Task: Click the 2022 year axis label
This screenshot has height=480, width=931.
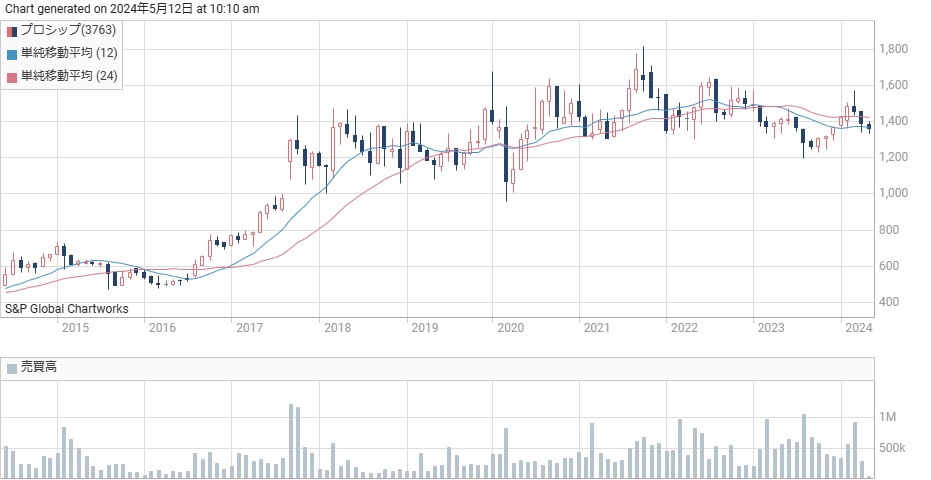Action: [684, 328]
